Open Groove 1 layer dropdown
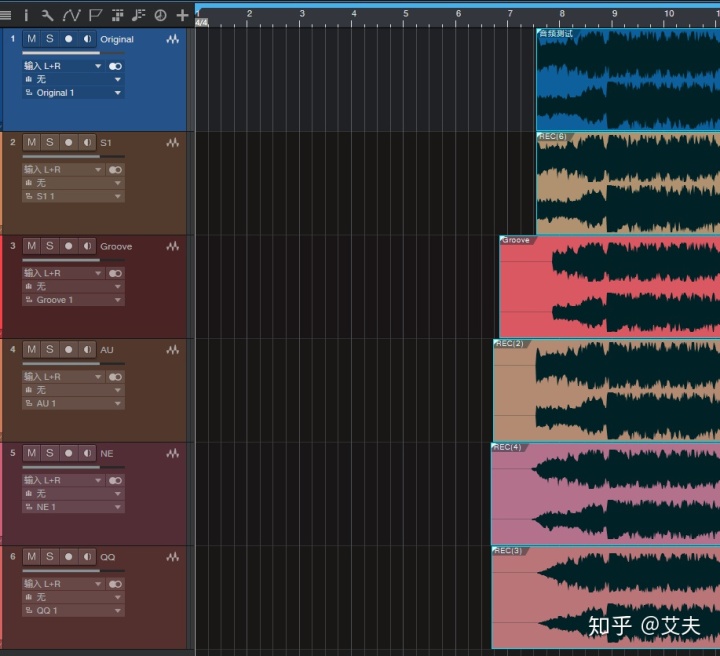 pyautogui.click(x=73, y=300)
